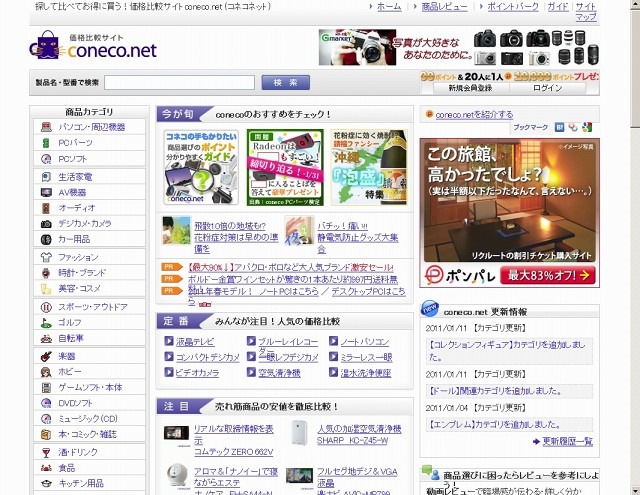Open the 一眼レフデジカメ link
Image resolution: width=640 pixels, height=495 pixels.
[288, 357]
